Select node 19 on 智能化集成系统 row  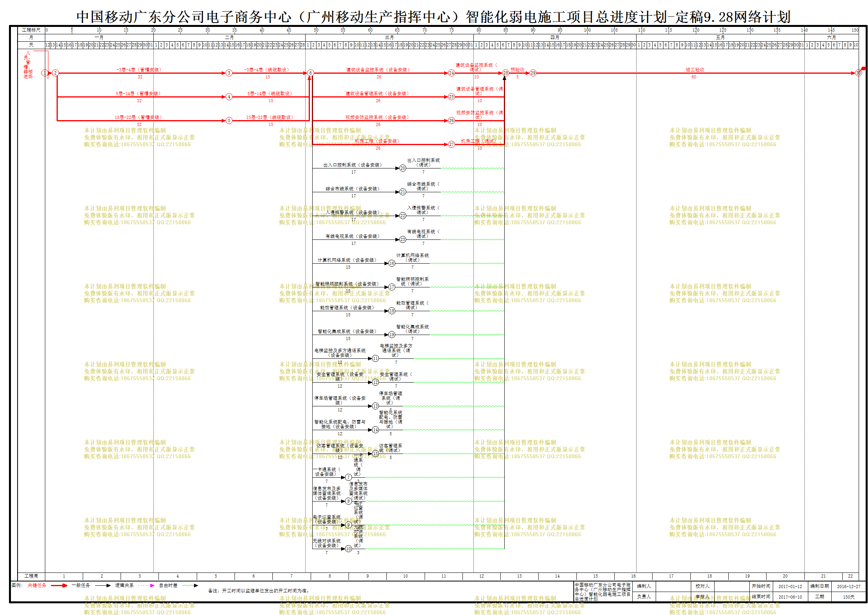click(392, 335)
